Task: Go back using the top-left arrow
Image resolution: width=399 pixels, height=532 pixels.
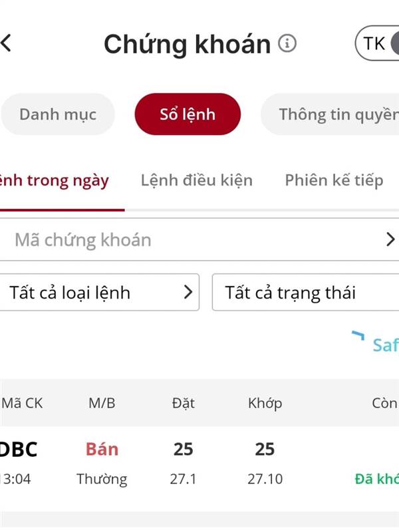Action: click(x=6, y=43)
